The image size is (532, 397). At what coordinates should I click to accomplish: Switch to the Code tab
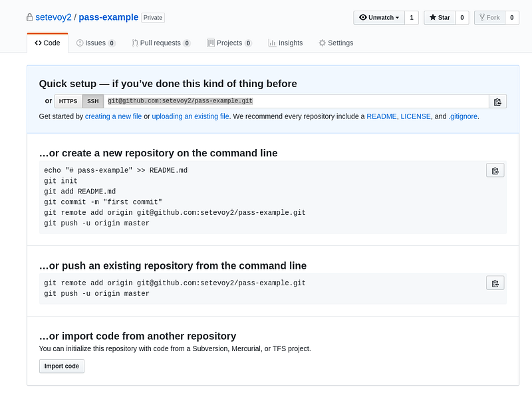click(47, 43)
